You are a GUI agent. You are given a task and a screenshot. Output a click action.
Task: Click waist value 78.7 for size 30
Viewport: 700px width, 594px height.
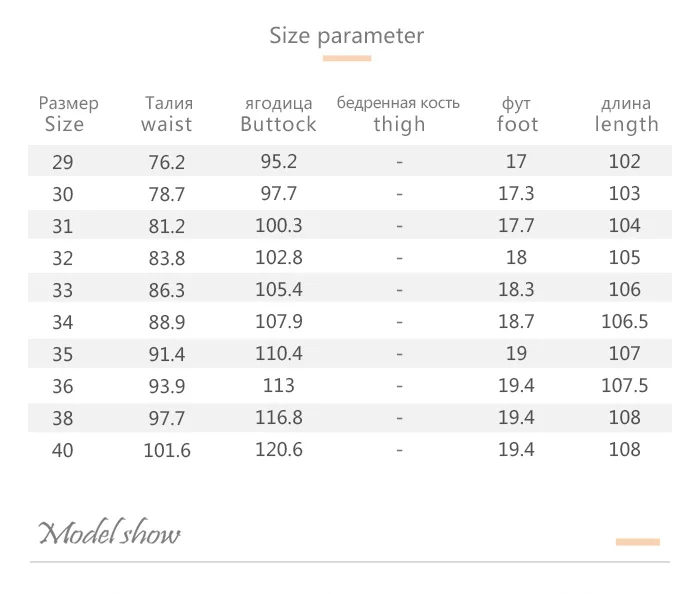pos(167,194)
